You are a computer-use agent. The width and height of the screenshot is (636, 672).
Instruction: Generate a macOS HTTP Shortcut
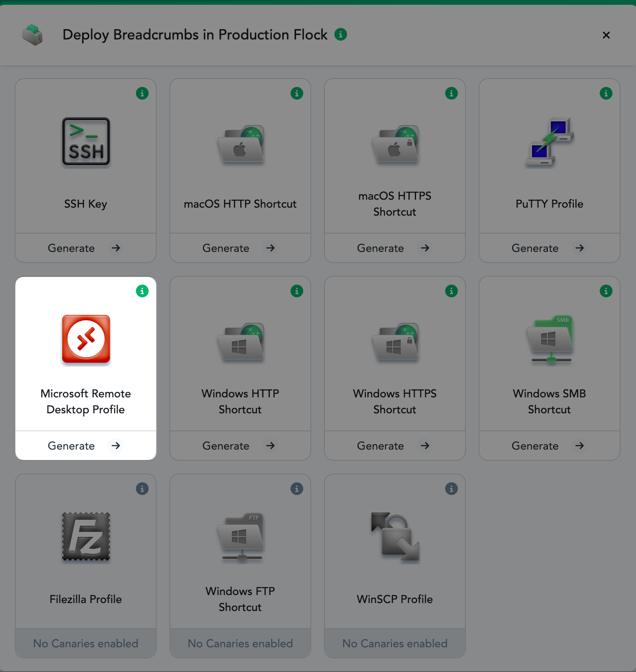point(240,248)
